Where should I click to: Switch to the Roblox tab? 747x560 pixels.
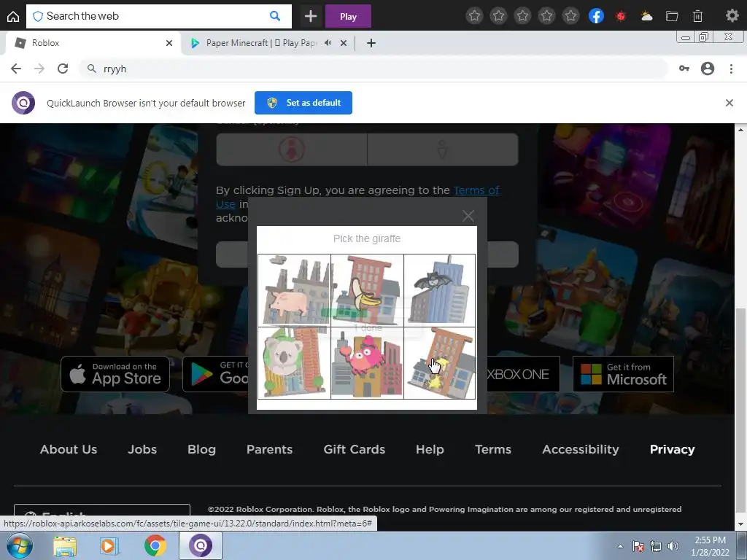click(93, 43)
